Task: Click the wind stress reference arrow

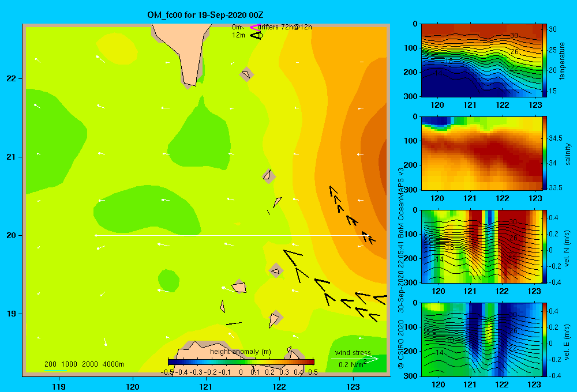Action: (355, 359)
